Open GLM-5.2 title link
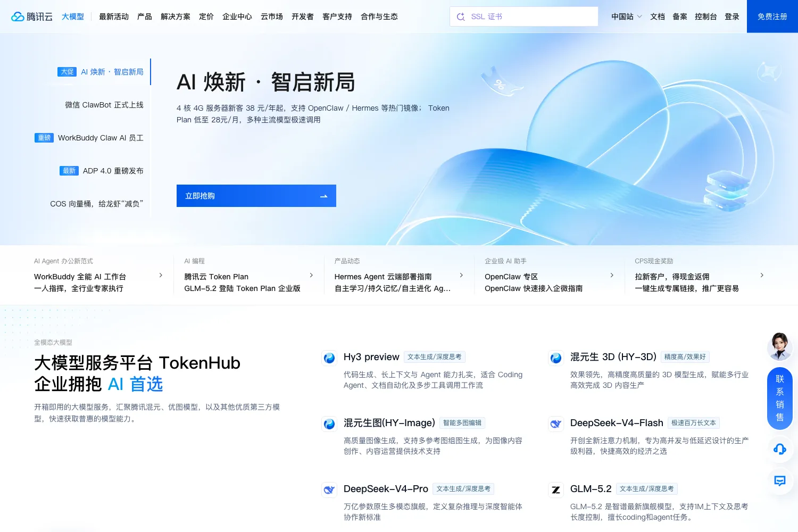Viewport: 798px width, 532px height. pos(591,489)
